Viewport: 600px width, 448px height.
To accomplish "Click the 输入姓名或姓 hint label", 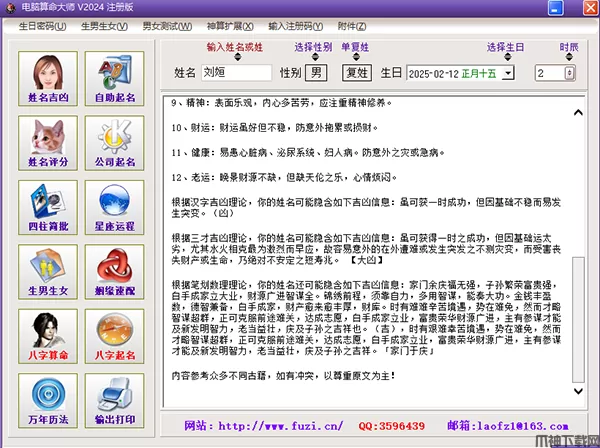I will (x=235, y=47).
